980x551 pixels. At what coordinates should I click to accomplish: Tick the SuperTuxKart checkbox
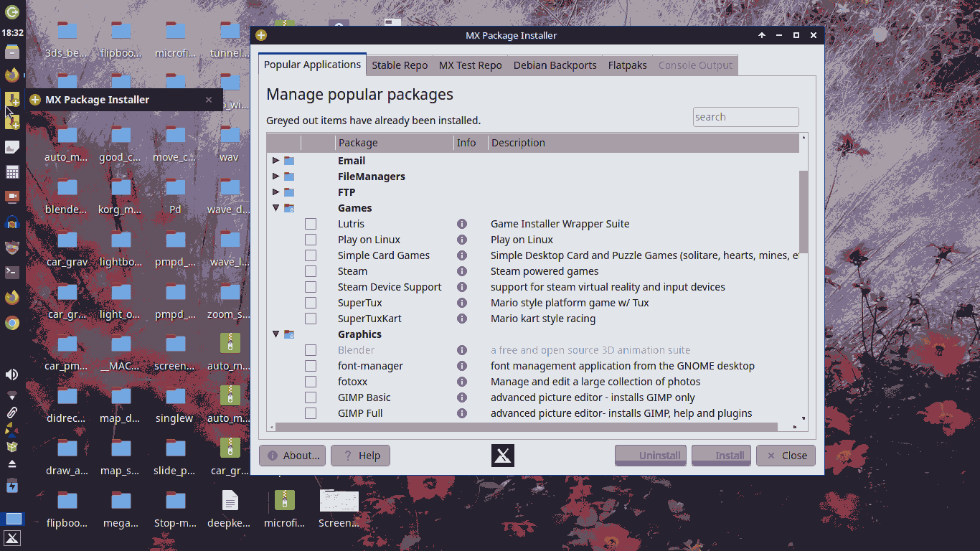pos(311,319)
